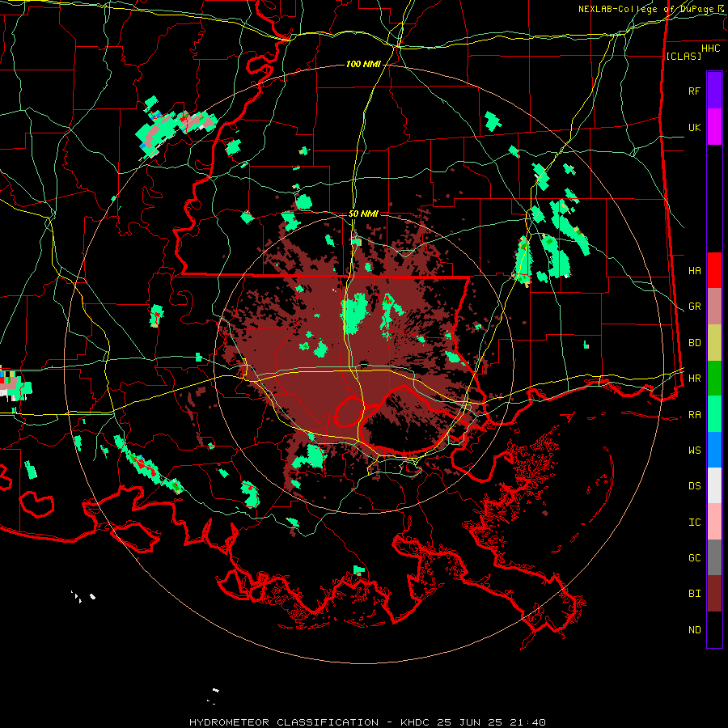The image size is (728, 728).
Task: Click the HR dark green legend swatch
Action: tap(714, 379)
